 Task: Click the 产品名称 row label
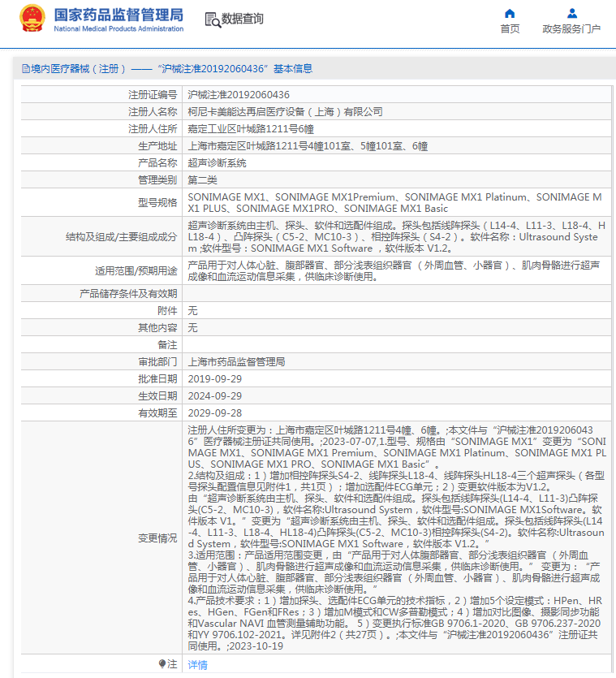point(157,163)
